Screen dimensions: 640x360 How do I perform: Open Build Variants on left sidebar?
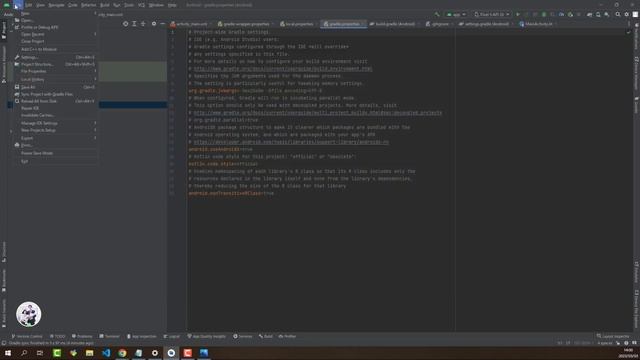click(x=4, y=313)
